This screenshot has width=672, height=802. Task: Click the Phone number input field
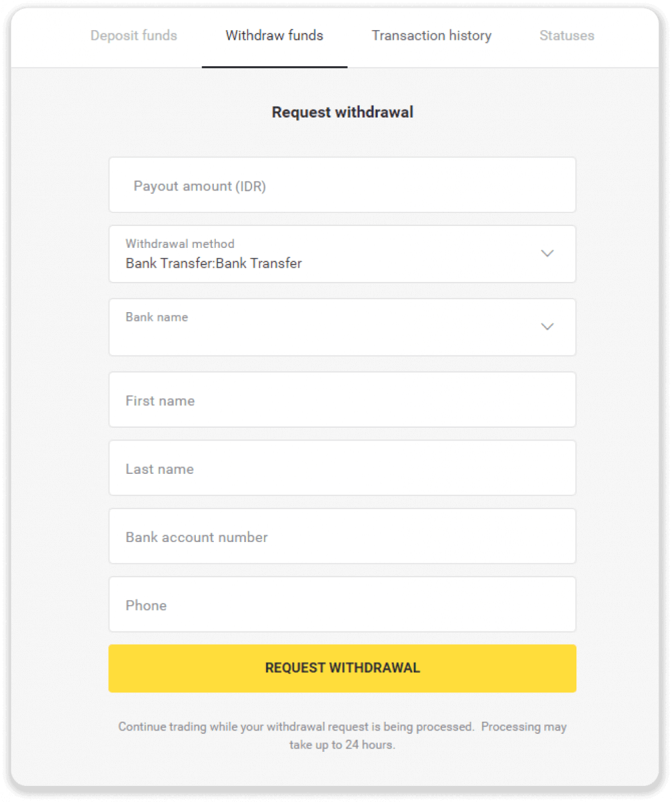[342, 604]
